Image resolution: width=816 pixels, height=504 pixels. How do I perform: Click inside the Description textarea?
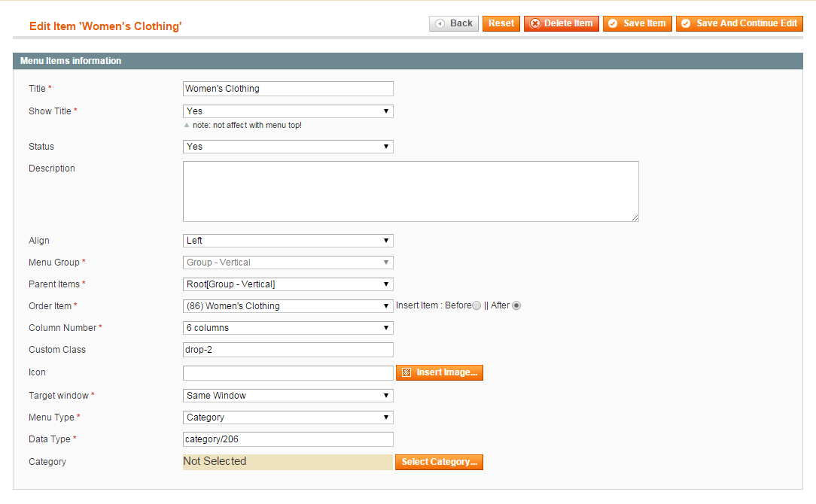pos(410,191)
